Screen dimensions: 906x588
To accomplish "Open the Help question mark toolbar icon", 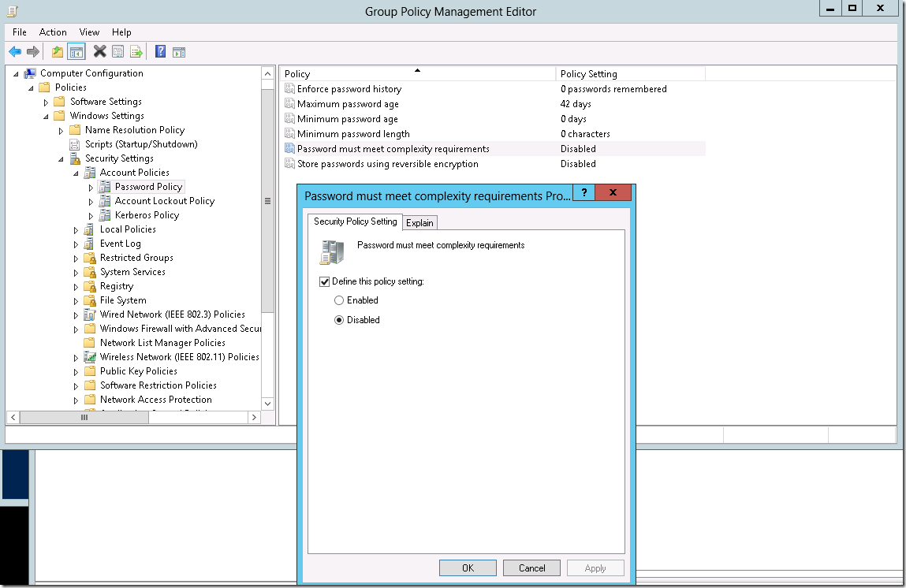I will [x=161, y=52].
